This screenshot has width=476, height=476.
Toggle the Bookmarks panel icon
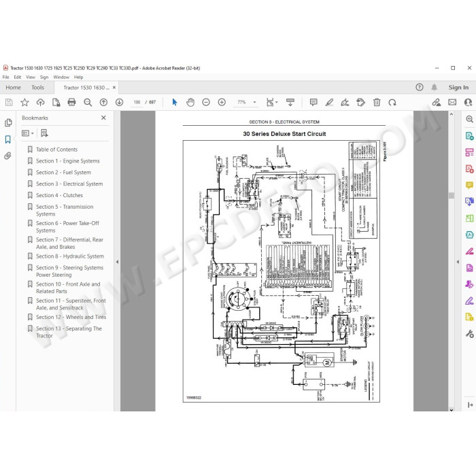point(8,139)
